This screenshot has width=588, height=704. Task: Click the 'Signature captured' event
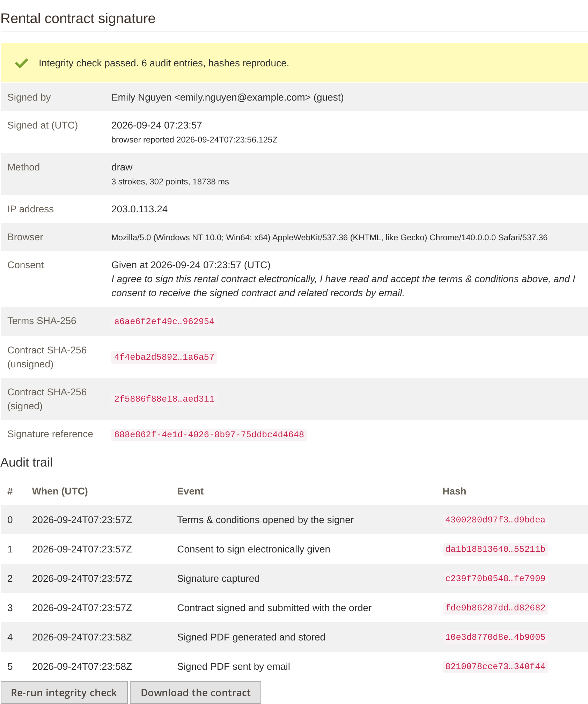click(219, 579)
